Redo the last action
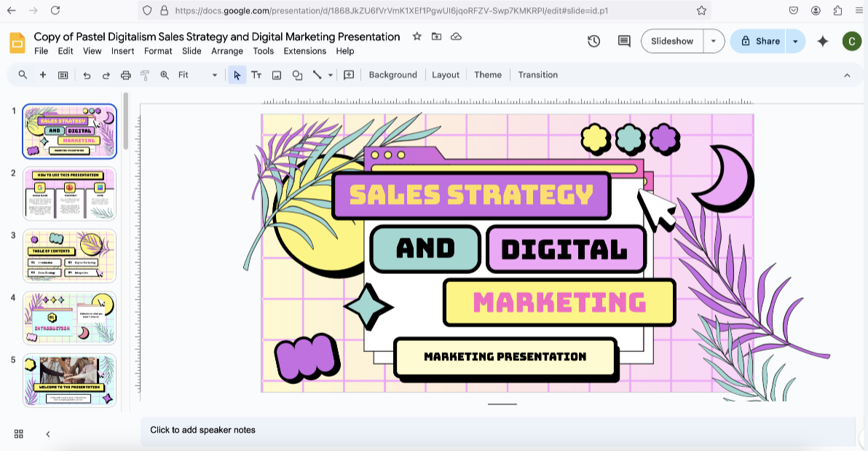 pos(106,75)
